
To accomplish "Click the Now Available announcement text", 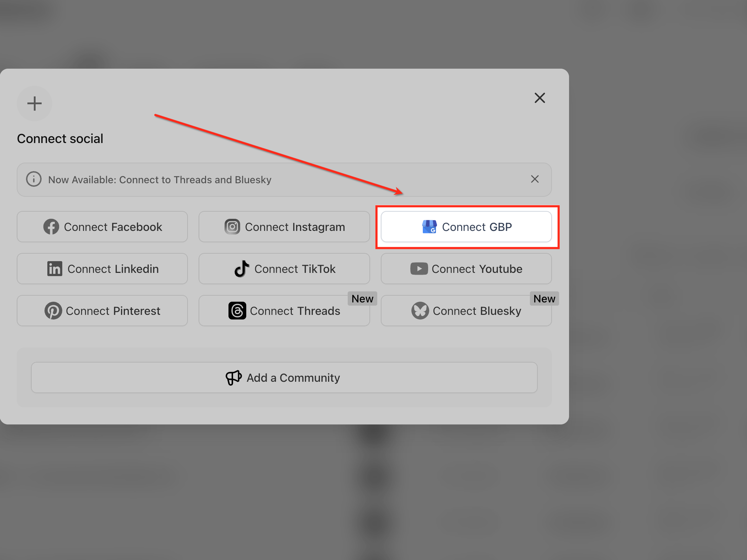I will (x=160, y=180).
